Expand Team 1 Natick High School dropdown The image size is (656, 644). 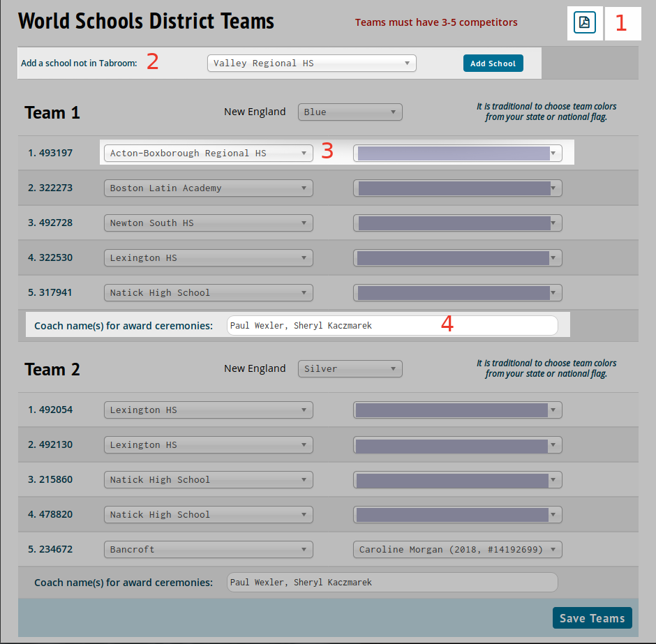click(208, 292)
